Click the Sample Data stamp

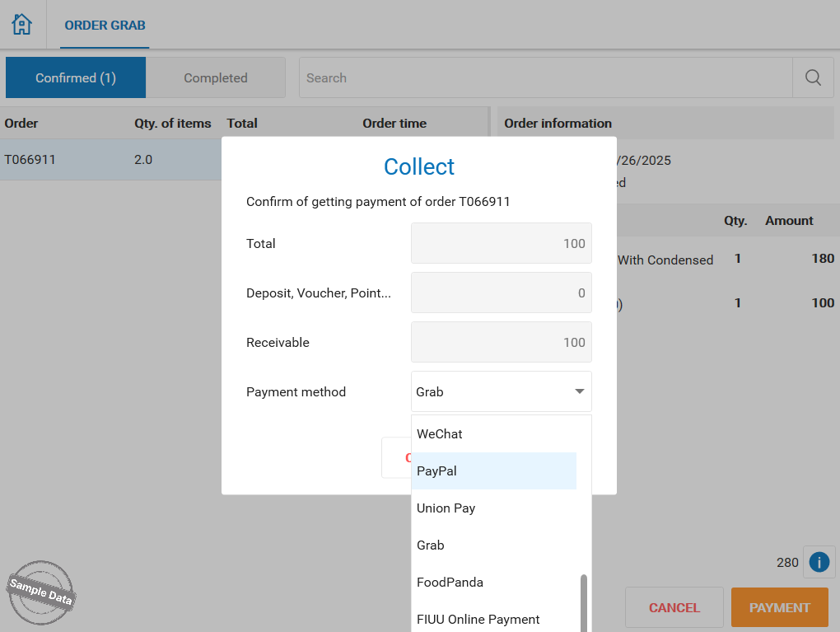pyautogui.click(x=41, y=591)
